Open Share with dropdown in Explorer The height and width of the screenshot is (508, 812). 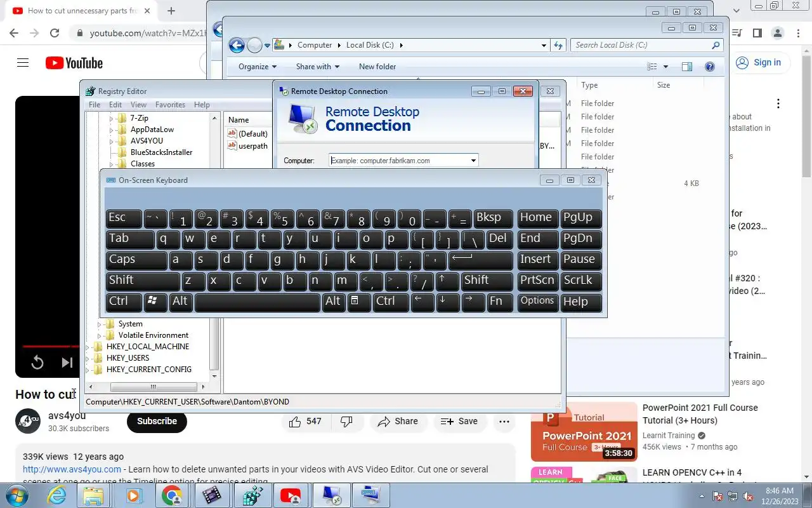pos(317,67)
